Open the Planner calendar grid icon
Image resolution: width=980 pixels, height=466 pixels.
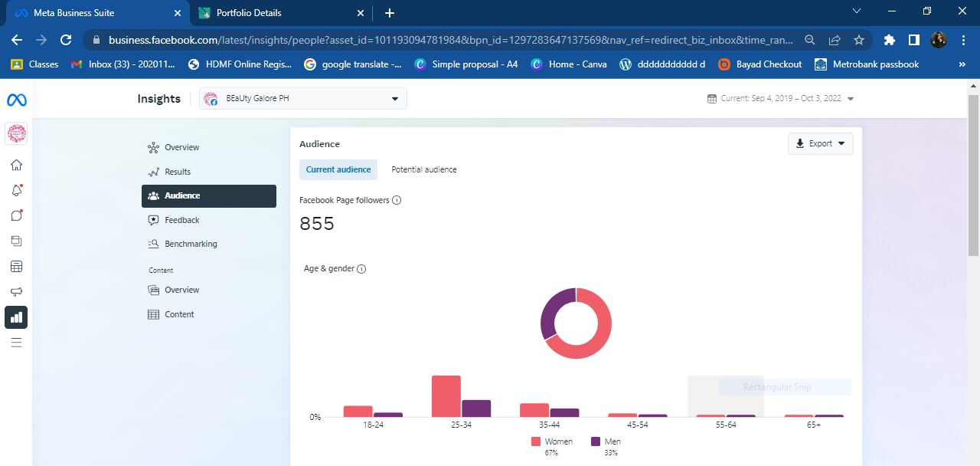click(16, 267)
